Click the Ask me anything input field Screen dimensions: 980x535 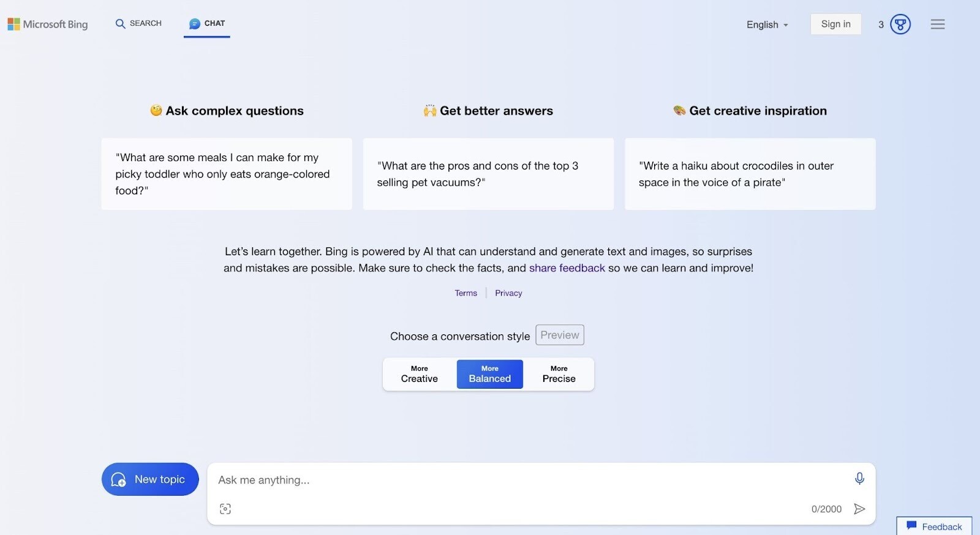429,480
